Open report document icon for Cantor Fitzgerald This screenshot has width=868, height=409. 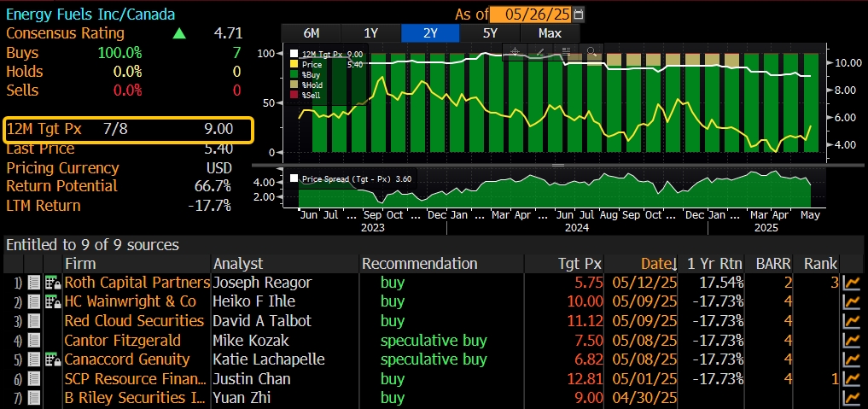click(x=33, y=341)
